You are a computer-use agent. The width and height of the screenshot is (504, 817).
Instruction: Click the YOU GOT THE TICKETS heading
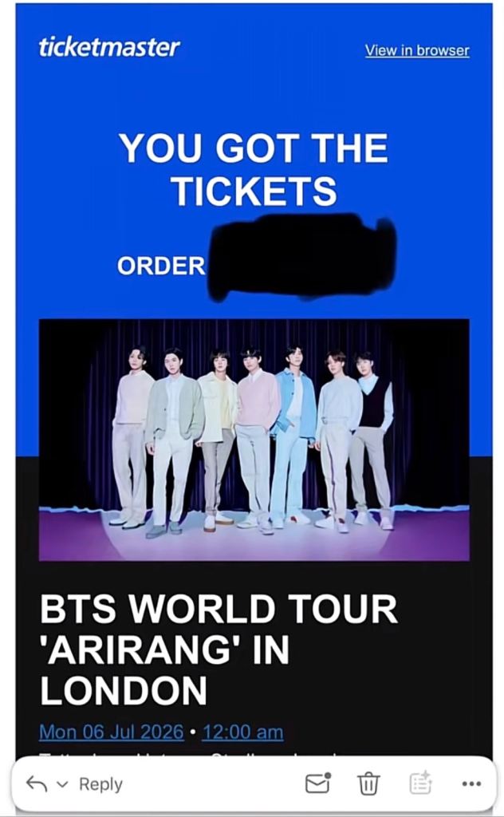pos(254,169)
